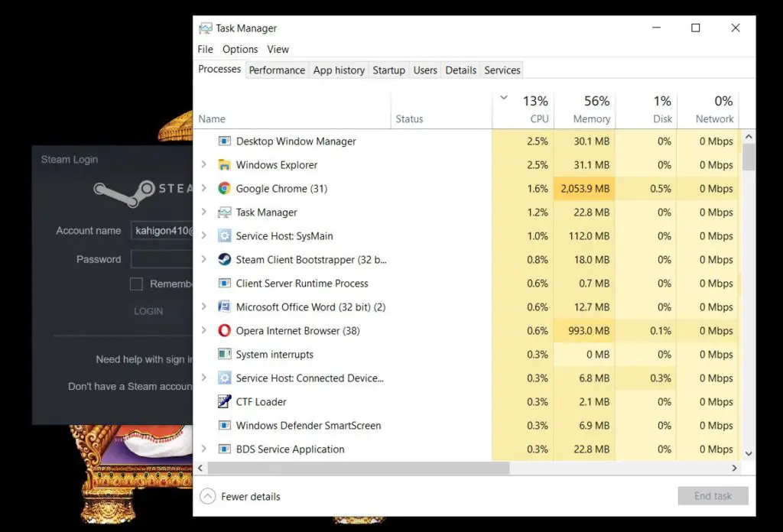Click the Desktop Window Manager process icon
Screen dimensions: 783x532
click(225, 141)
